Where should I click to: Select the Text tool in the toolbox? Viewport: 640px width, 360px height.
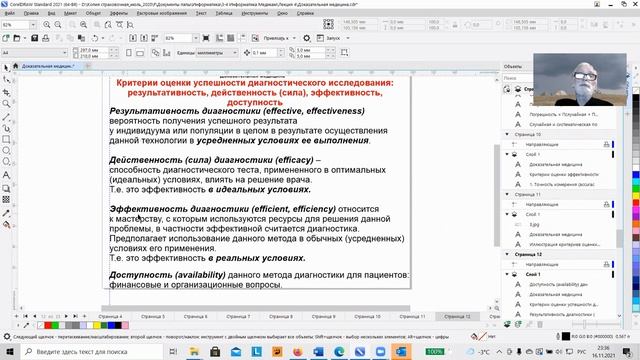click(x=6, y=175)
